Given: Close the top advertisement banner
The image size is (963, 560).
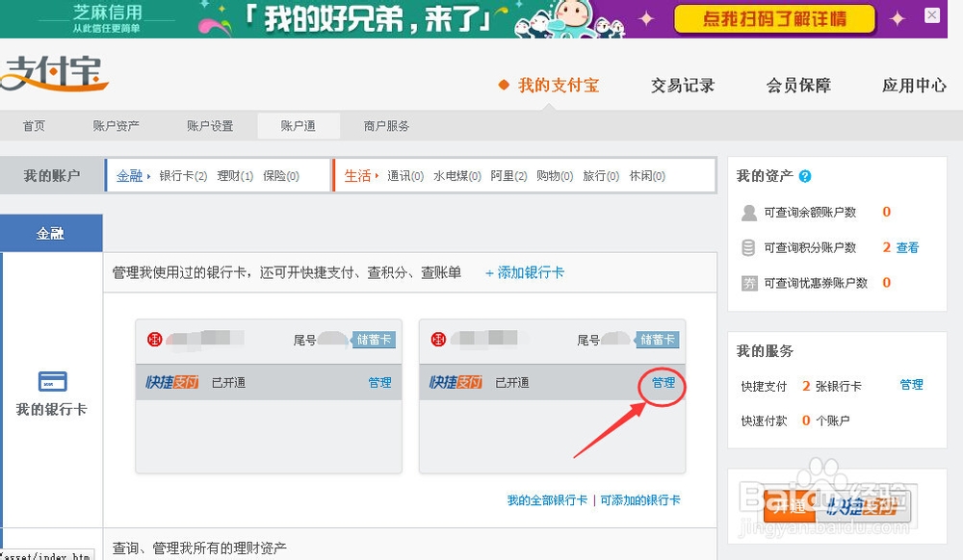Looking at the screenshot, I should 931,15.
